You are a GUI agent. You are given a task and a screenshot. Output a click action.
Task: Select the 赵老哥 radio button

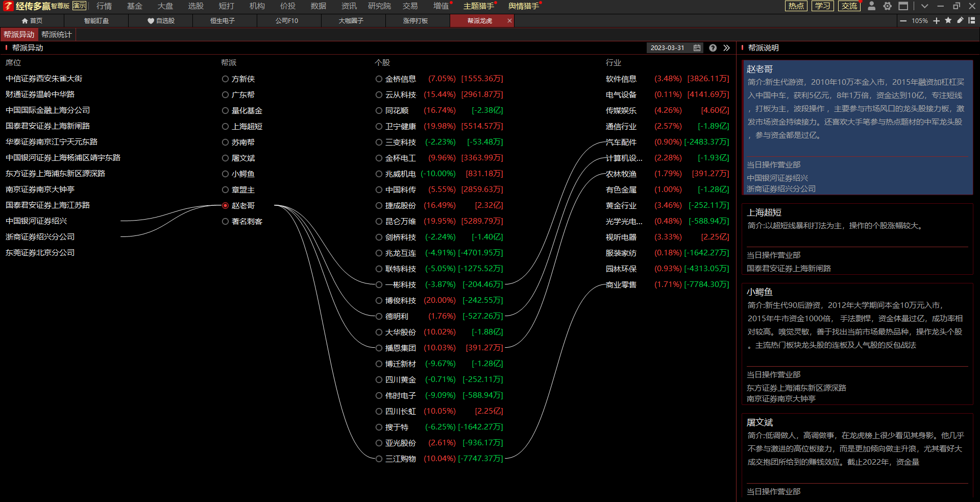pos(225,205)
